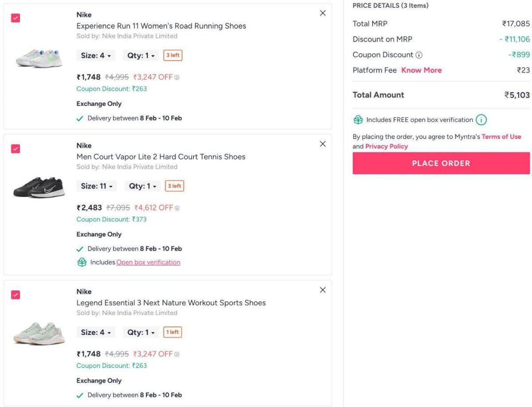The image size is (532, 407).
Task: Click info icon beside ₹4,612 OFF
Action: pos(177,208)
